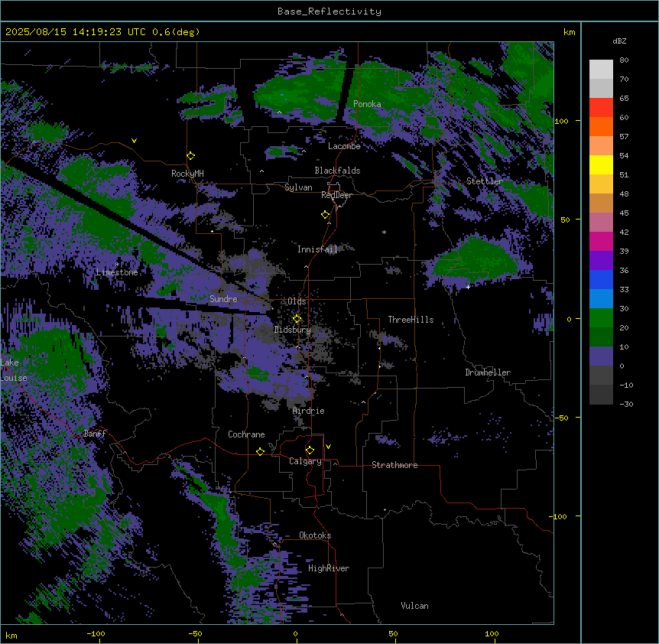The height and width of the screenshot is (644, 659).
Task: Pick the red 65 dBZ legend swatch
Action: (601, 108)
